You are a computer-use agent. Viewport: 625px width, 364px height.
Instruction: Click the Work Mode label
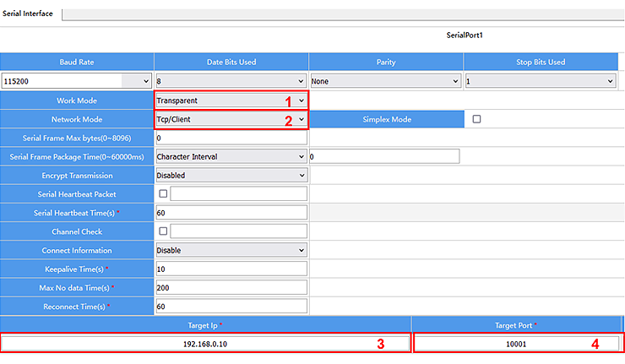pos(77,101)
